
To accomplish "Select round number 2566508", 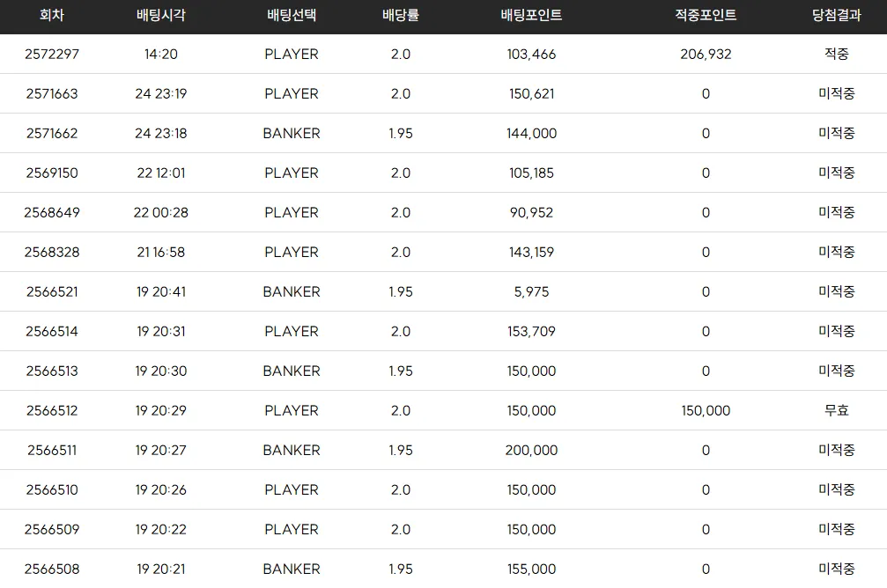I will (51, 569).
